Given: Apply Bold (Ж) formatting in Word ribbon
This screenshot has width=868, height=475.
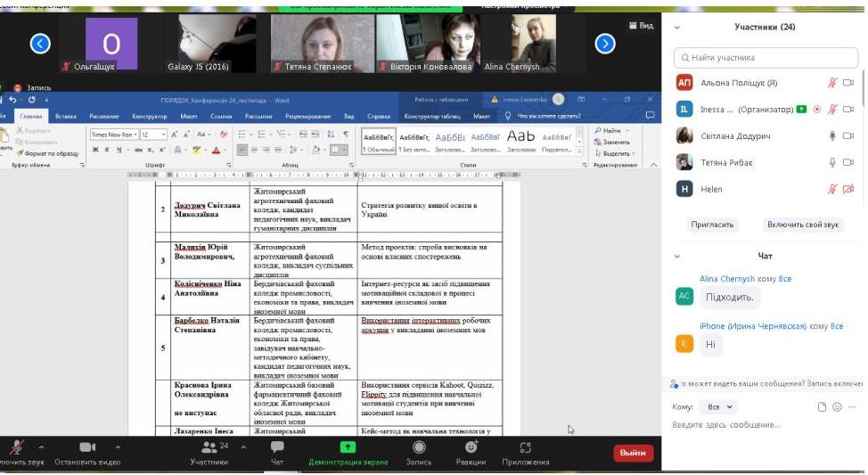Looking at the screenshot, I should coord(95,150).
